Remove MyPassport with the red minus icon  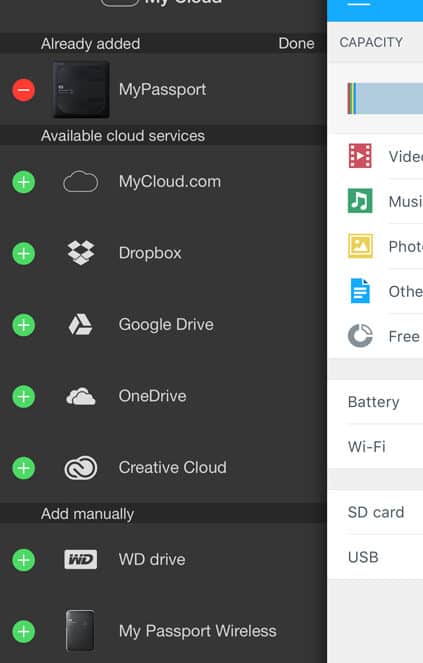[24, 90]
